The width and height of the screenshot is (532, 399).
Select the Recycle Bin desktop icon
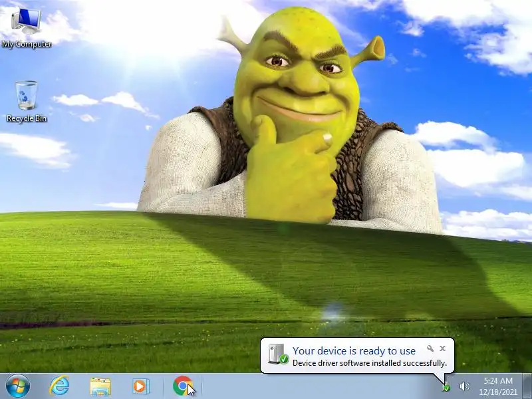click(x=27, y=101)
